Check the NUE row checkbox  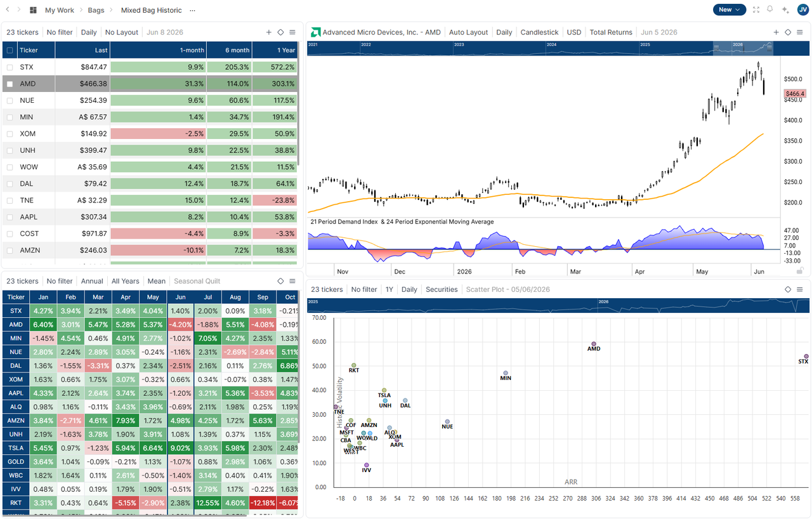(10, 100)
